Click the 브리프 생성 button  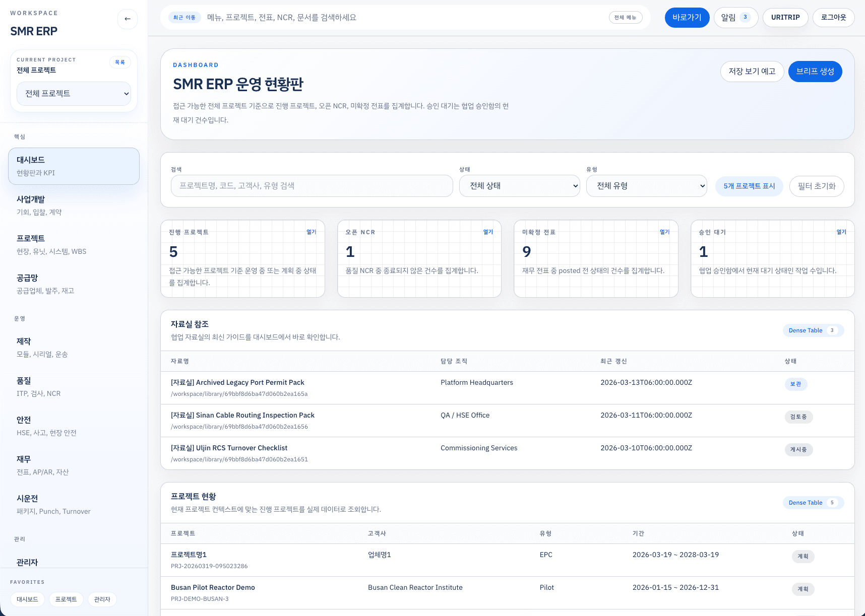815,72
